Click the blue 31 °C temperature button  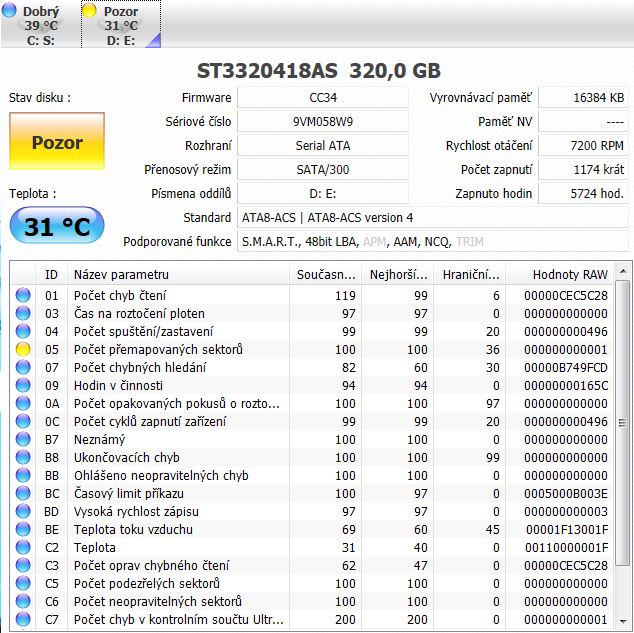(x=57, y=226)
